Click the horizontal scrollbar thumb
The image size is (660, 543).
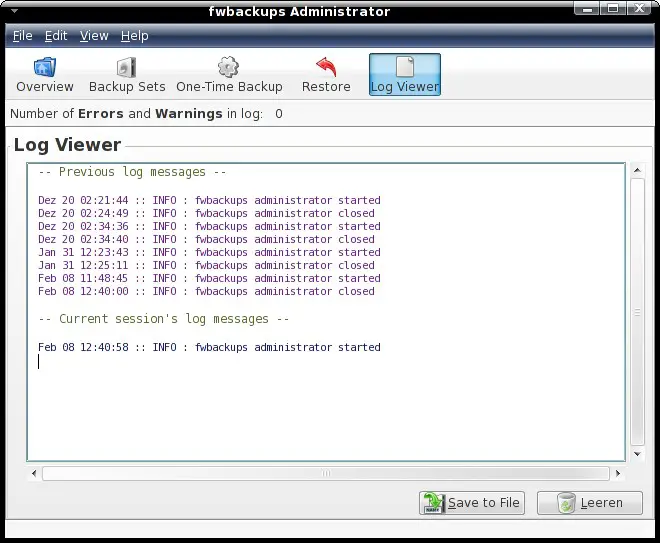[326, 474]
